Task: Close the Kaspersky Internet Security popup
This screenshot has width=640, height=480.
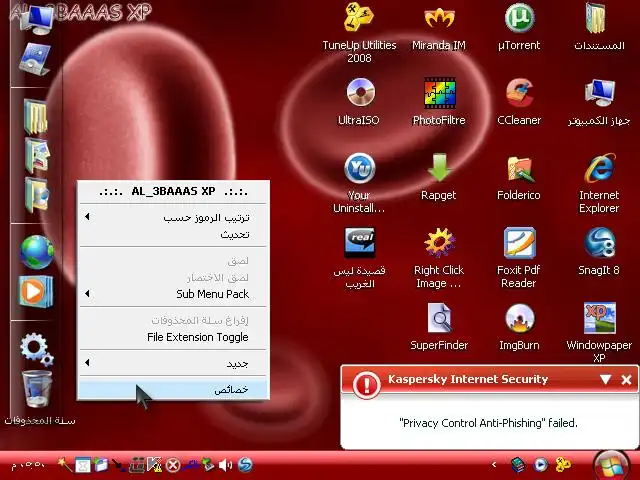Action: pyautogui.click(x=626, y=380)
